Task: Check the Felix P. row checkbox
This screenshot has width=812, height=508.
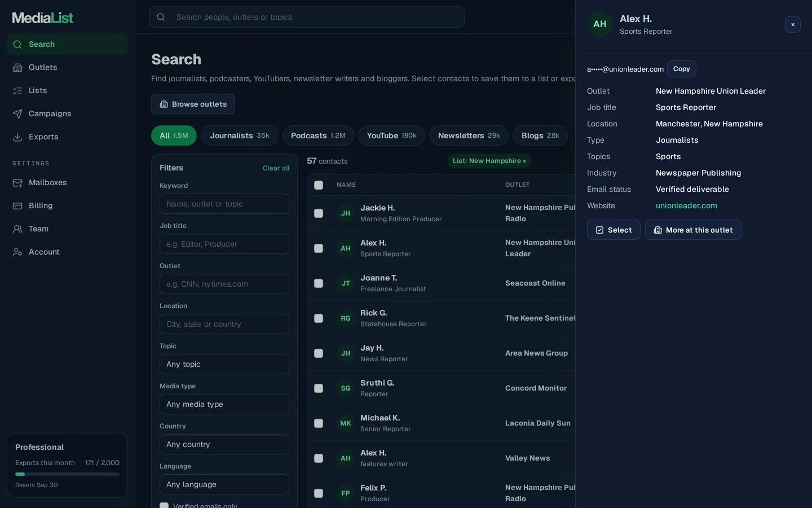Action: [x=319, y=493]
